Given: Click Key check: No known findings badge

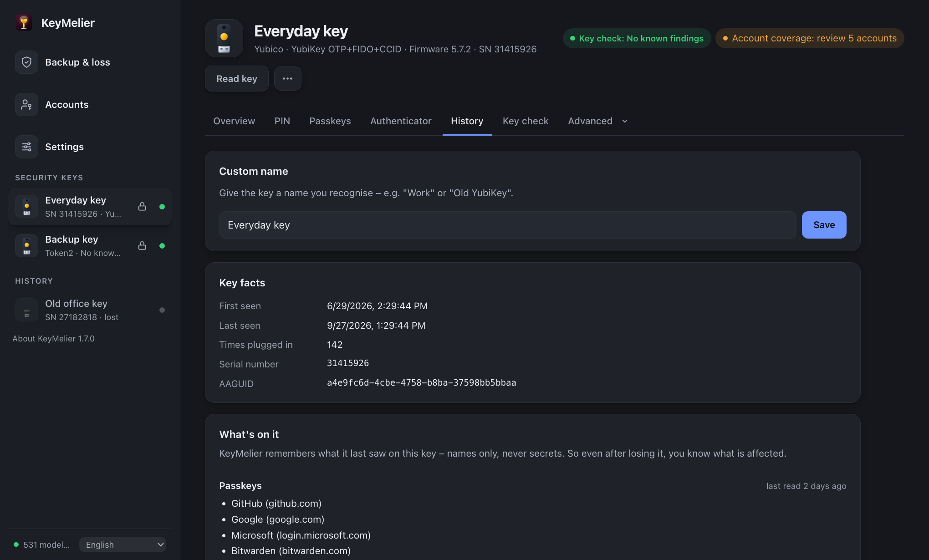Looking at the screenshot, I should coord(637,38).
